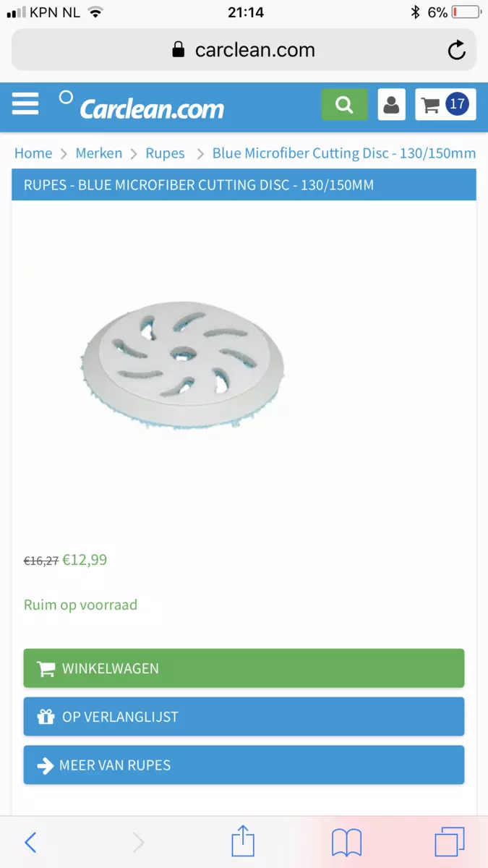Screen dimensions: 488x868
Task: Open Meer van Rupes button
Action: coord(244,765)
